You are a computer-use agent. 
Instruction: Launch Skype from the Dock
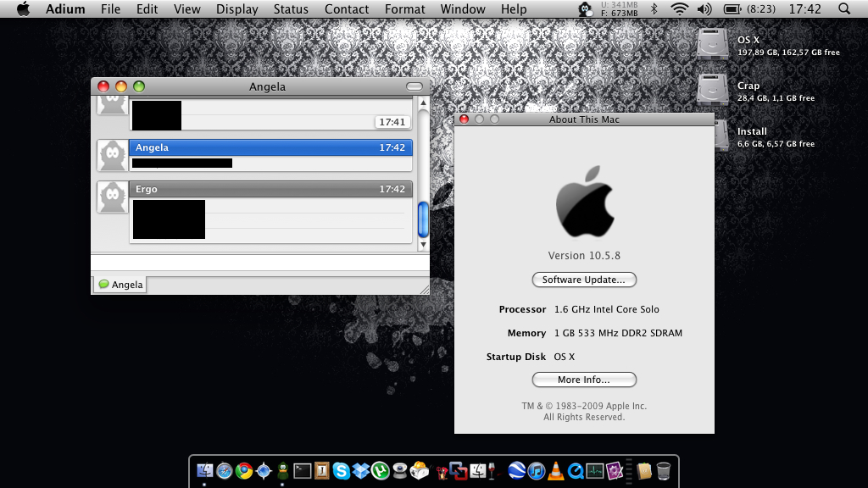(x=342, y=471)
